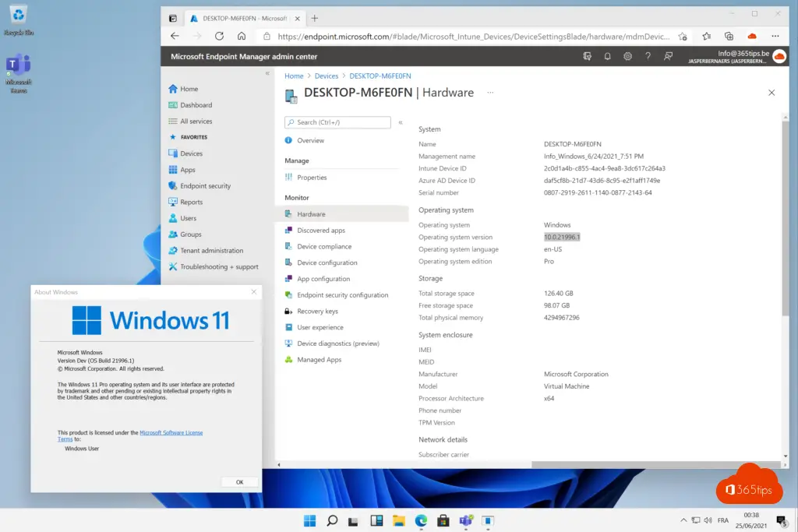Viewport: 798px width, 532px height.
Task: Add this page to favorites
Action: coord(683,36)
